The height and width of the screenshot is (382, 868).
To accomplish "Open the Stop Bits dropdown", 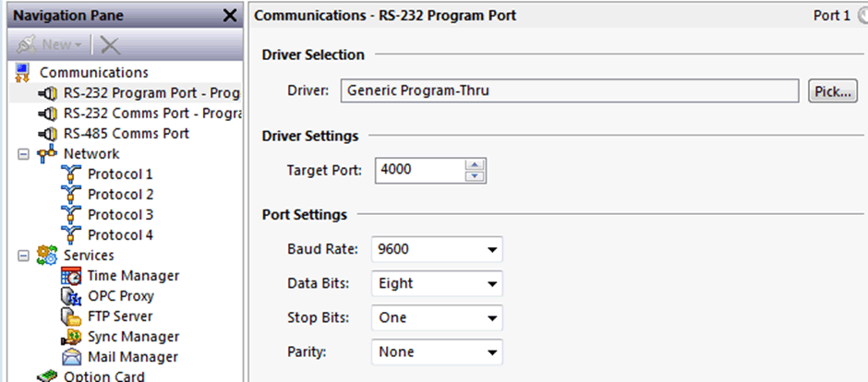I will 437,318.
